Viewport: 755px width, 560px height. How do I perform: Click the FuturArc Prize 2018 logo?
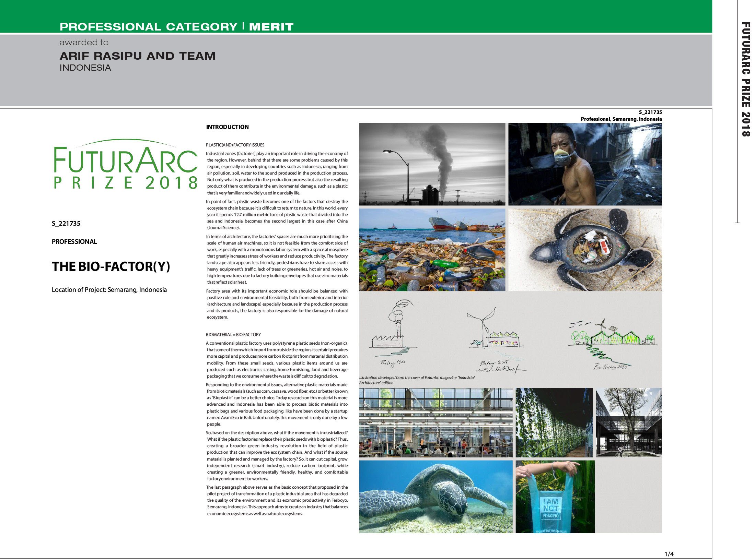[x=126, y=164]
